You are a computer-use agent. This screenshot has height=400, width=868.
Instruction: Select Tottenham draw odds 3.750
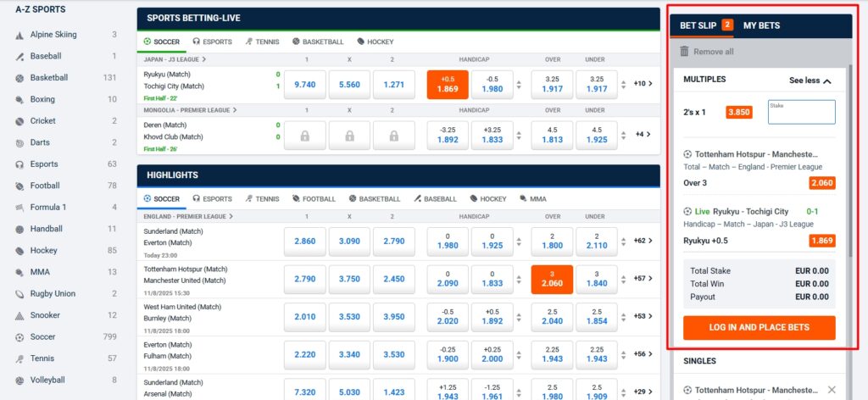349,280
